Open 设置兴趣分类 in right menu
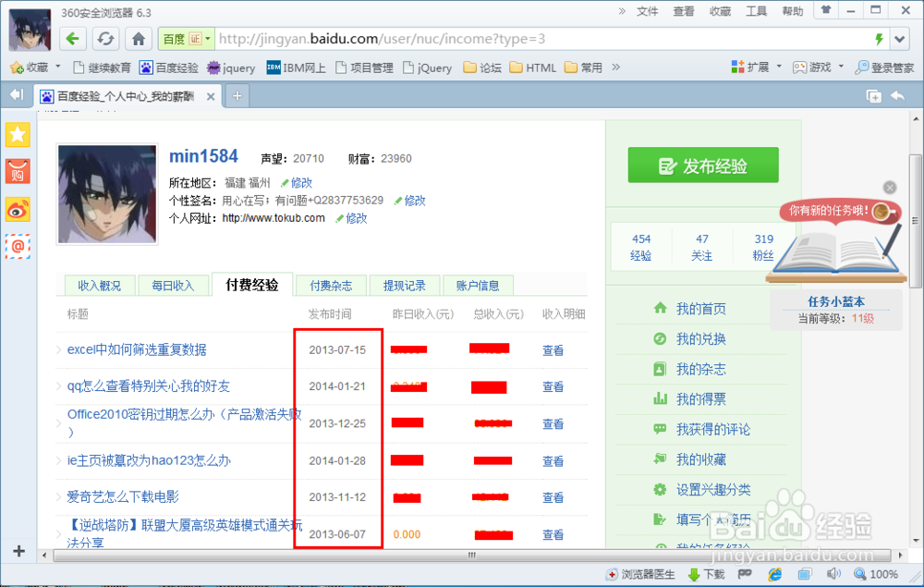Screen dimensions: 924x587 [712, 490]
